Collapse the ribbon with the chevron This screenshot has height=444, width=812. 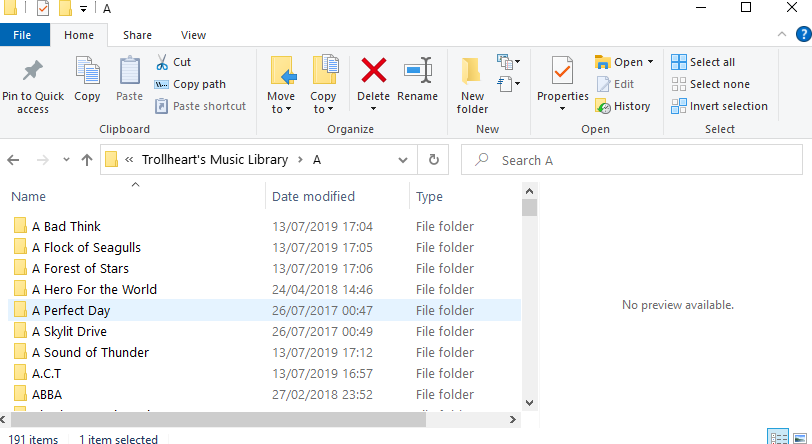pyautogui.click(x=782, y=35)
